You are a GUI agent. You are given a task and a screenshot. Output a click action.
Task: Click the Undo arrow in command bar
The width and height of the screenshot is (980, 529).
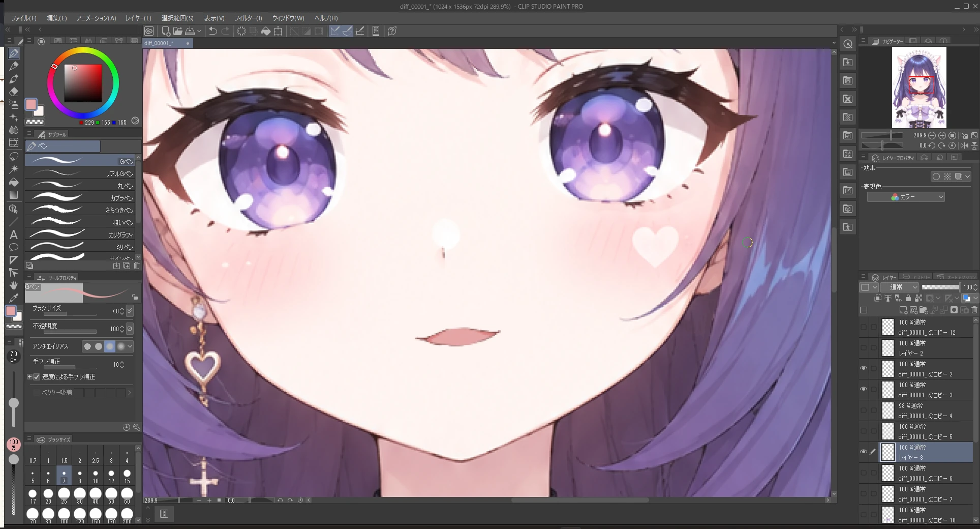(x=213, y=31)
